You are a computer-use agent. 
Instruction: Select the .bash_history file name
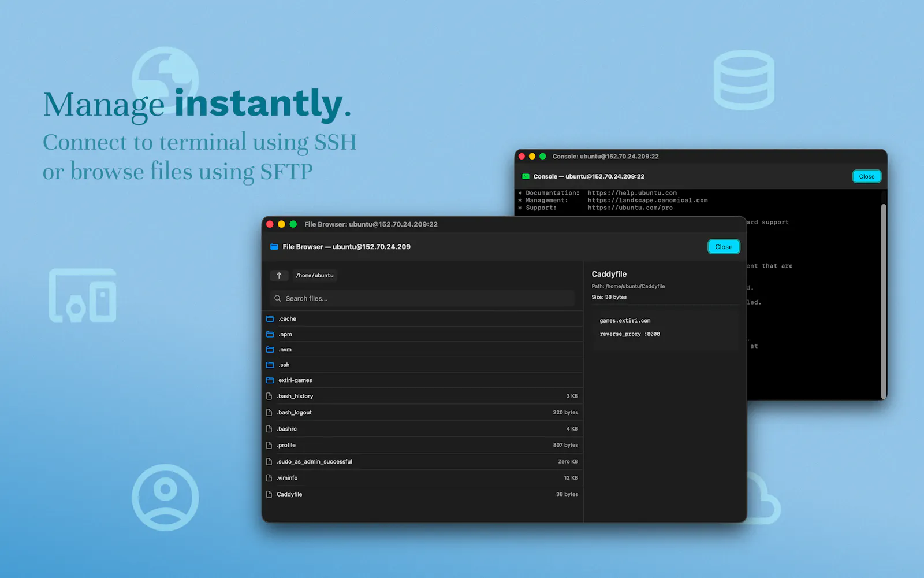(295, 396)
